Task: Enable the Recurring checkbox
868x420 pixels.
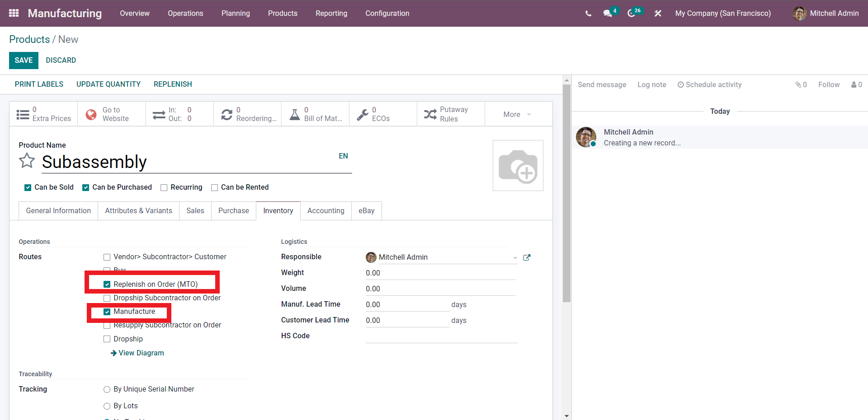Action: (164, 188)
